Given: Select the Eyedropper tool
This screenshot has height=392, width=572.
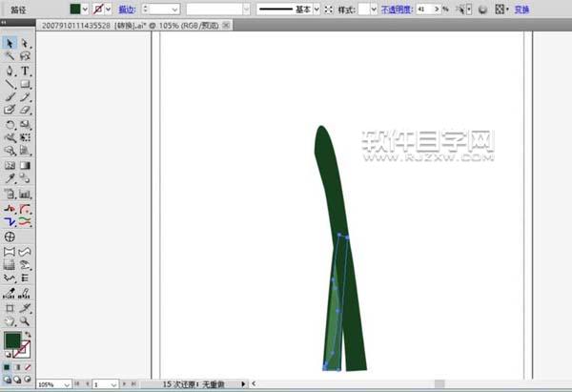Looking at the screenshot, I should click(x=10, y=178).
